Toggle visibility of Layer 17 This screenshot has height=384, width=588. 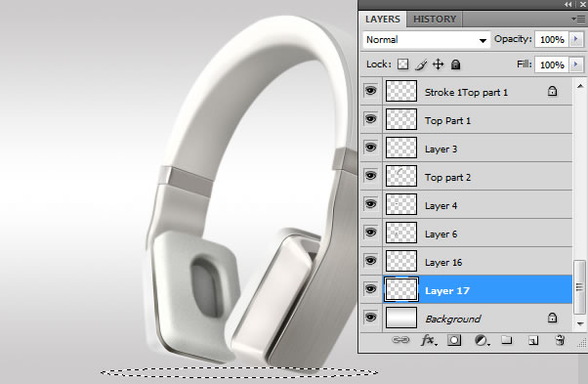pos(370,289)
